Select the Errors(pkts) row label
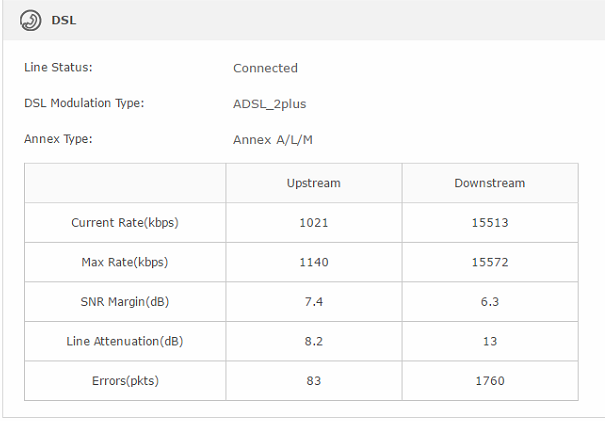Viewport: 605px width, 421px height. [125, 381]
